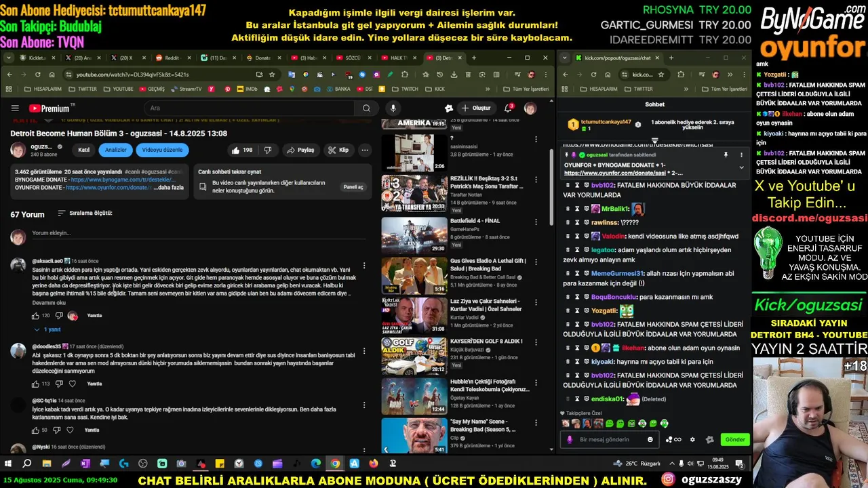Open KAYSERİ'DEN GOLF 8 ALDIK video thumbnail

click(414, 357)
